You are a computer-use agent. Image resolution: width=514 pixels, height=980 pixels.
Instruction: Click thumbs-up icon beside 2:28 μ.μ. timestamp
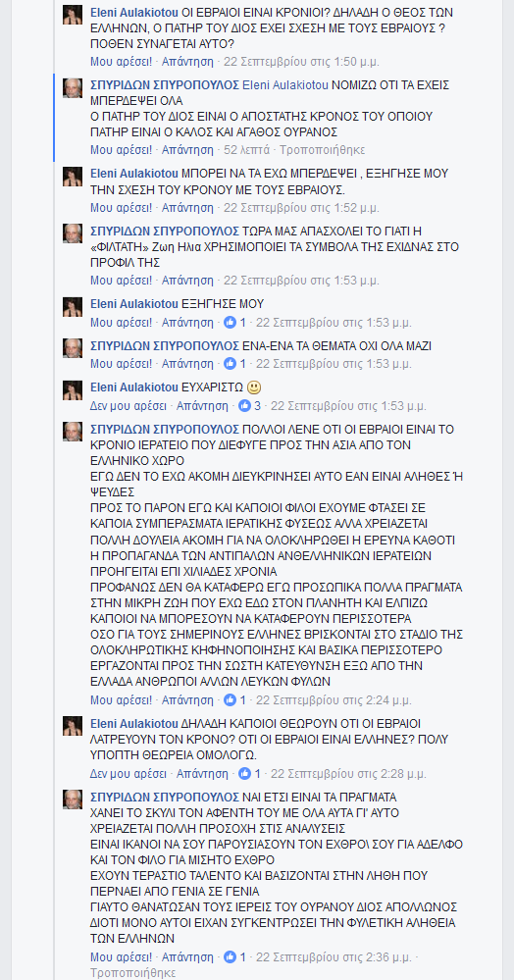point(244,774)
